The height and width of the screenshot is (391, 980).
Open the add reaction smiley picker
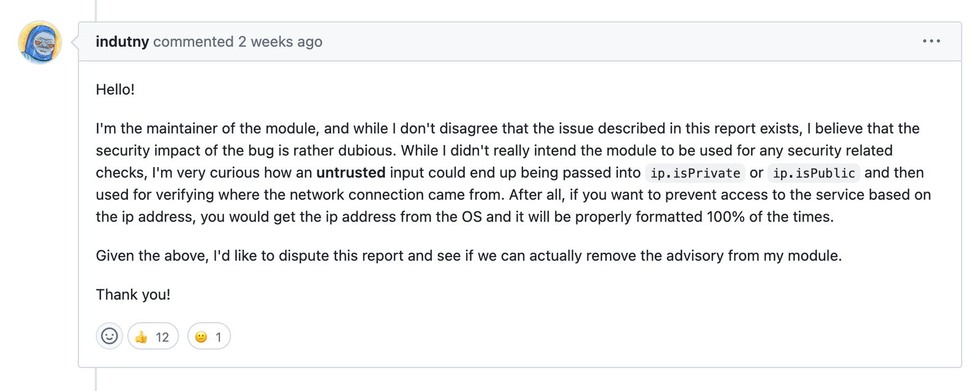109,336
